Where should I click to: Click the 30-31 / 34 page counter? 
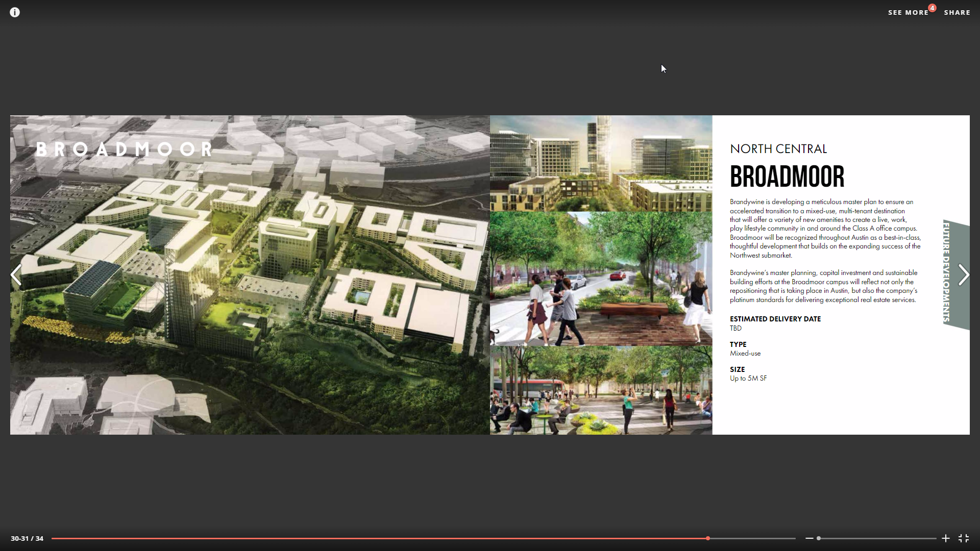27,538
